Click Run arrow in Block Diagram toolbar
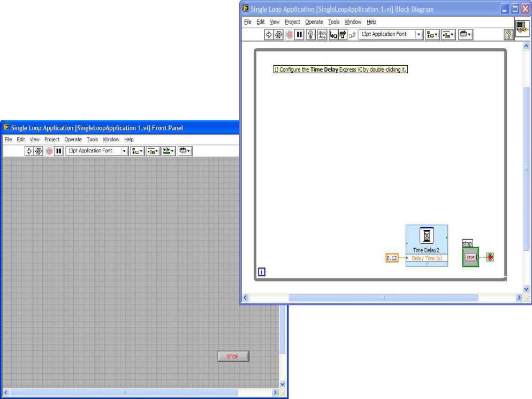Screen dimensions: 532x399 pos(269,35)
